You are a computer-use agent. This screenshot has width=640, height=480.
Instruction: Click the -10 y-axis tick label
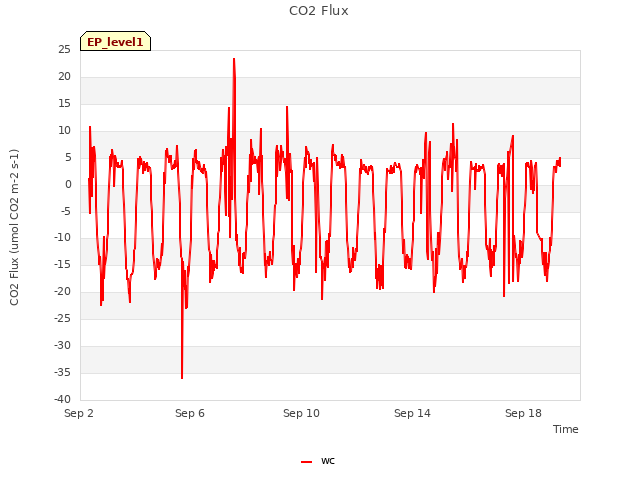(x=62, y=238)
